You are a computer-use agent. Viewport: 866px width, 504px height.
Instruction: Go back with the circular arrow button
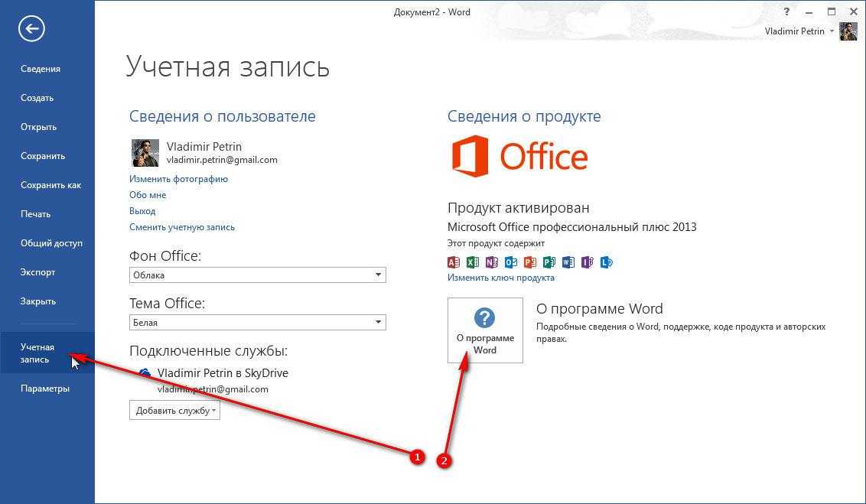pos(31,29)
